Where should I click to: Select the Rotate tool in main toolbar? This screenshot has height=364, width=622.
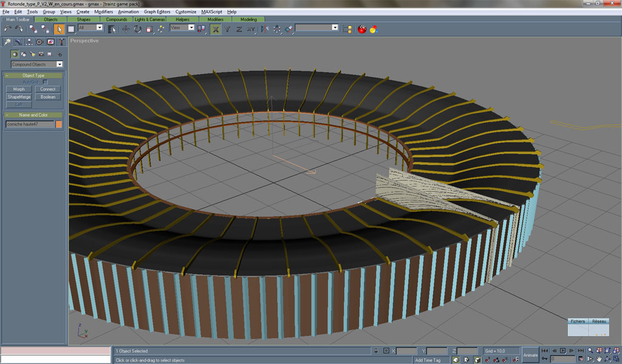(x=138, y=29)
